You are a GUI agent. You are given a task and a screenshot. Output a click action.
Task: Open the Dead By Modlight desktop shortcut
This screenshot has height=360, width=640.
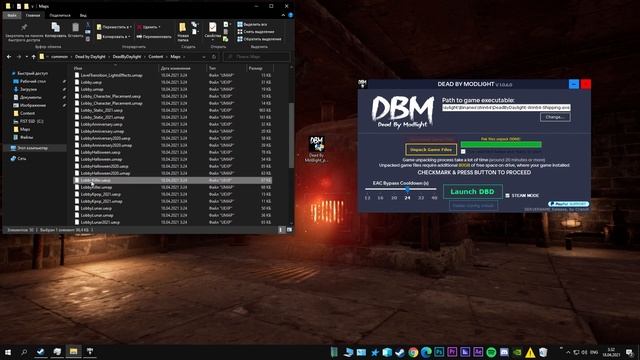click(316, 149)
